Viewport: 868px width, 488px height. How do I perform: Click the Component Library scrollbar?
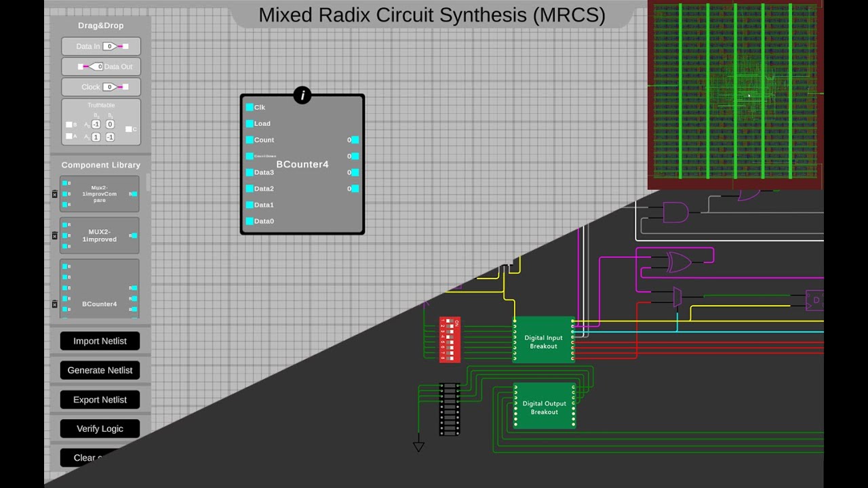(x=148, y=182)
